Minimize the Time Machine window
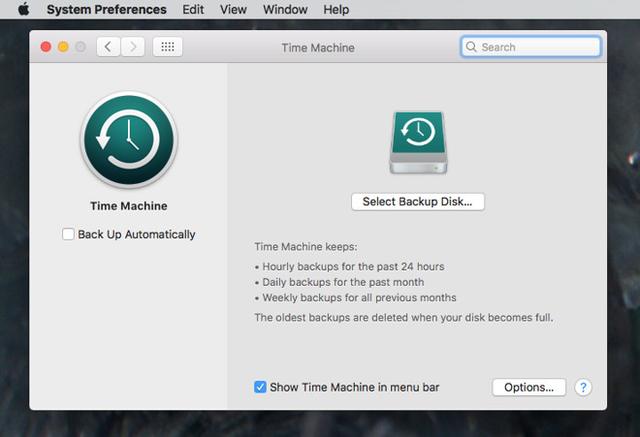Screen dimensions: 640x437 click(x=63, y=47)
